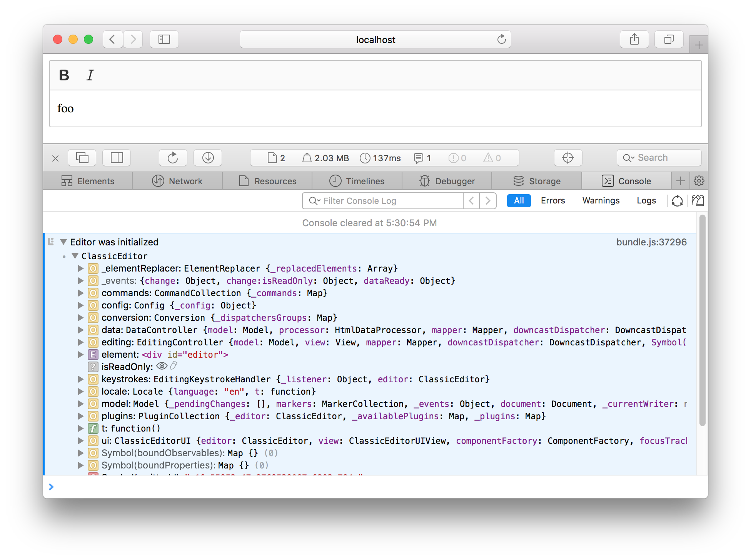This screenshot has width=751, height=560.
Task: Expand the editing EditingController node
Action: 82,342
